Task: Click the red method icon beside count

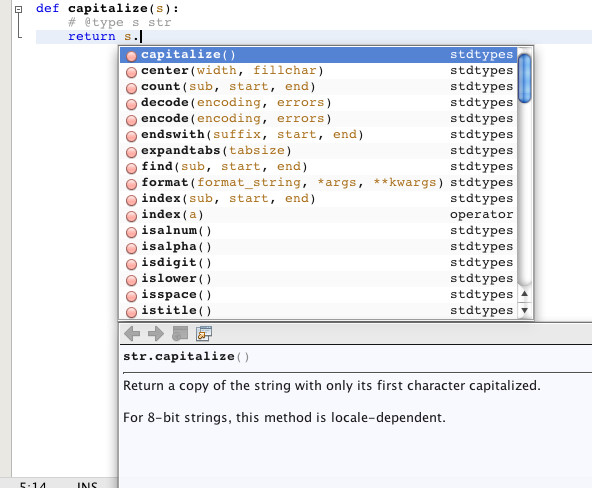Action: [131, 88]
